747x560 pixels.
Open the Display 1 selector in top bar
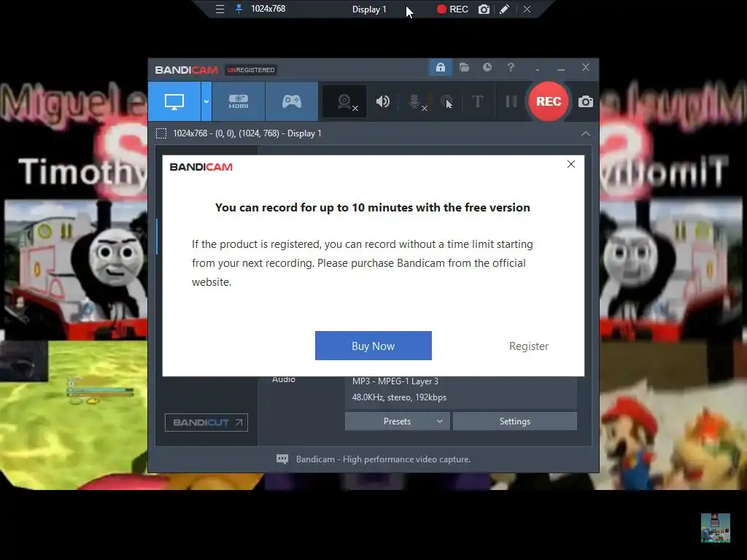coord(369,9)
